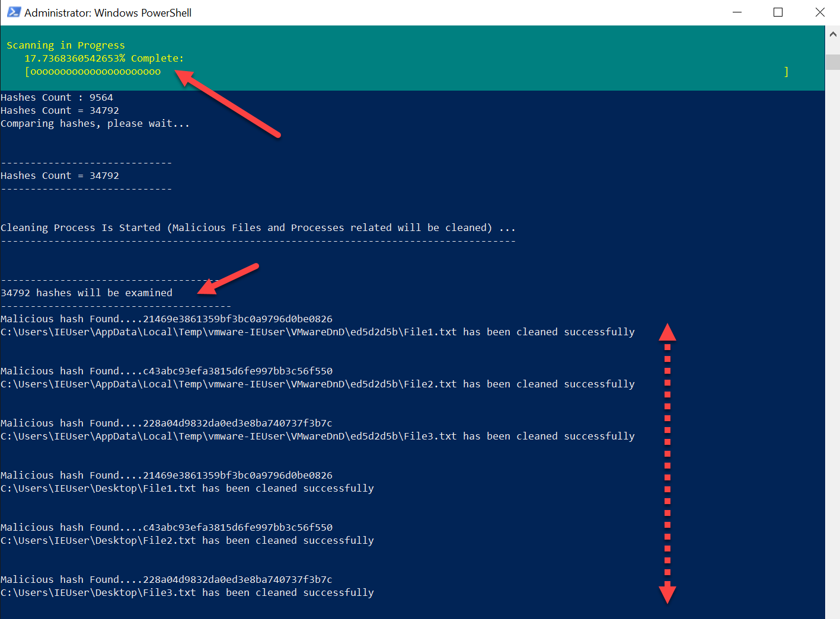Screen dimensions: 840x619
Task: Click the vertical scrollbar thumb
Action: point(832,62)
